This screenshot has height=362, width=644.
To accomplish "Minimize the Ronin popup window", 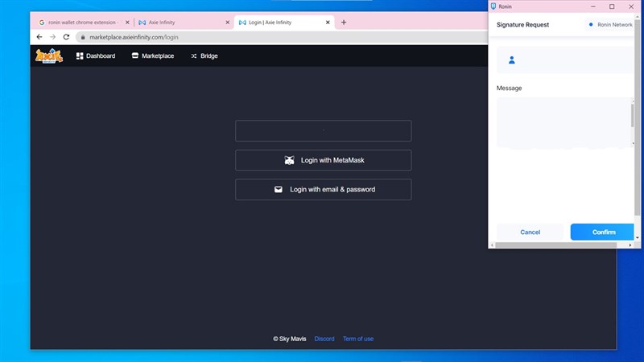I will click(593, 6).
